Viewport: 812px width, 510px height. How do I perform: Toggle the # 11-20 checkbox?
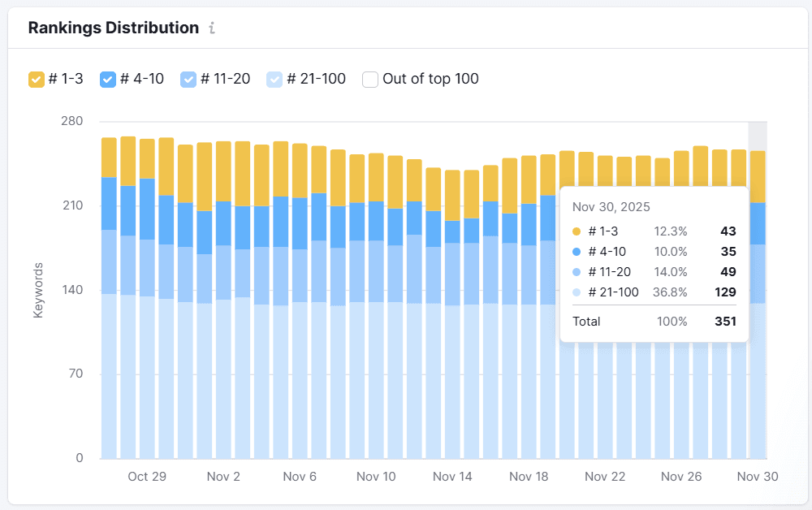coord(188,80)
